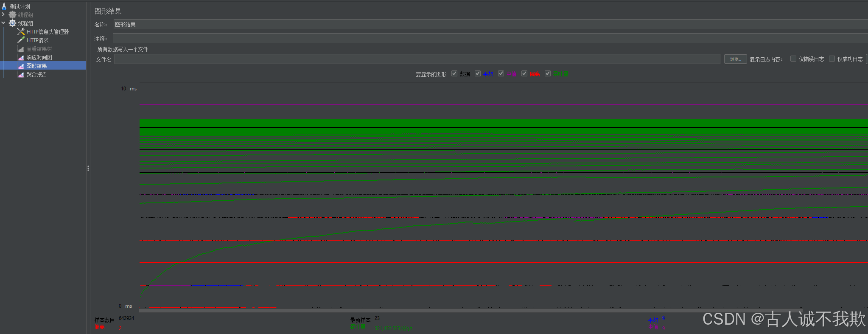This screenshot has width=868, height=334.
Task: Expand the disabled 线程组 node
Action: tap(3, 15)
